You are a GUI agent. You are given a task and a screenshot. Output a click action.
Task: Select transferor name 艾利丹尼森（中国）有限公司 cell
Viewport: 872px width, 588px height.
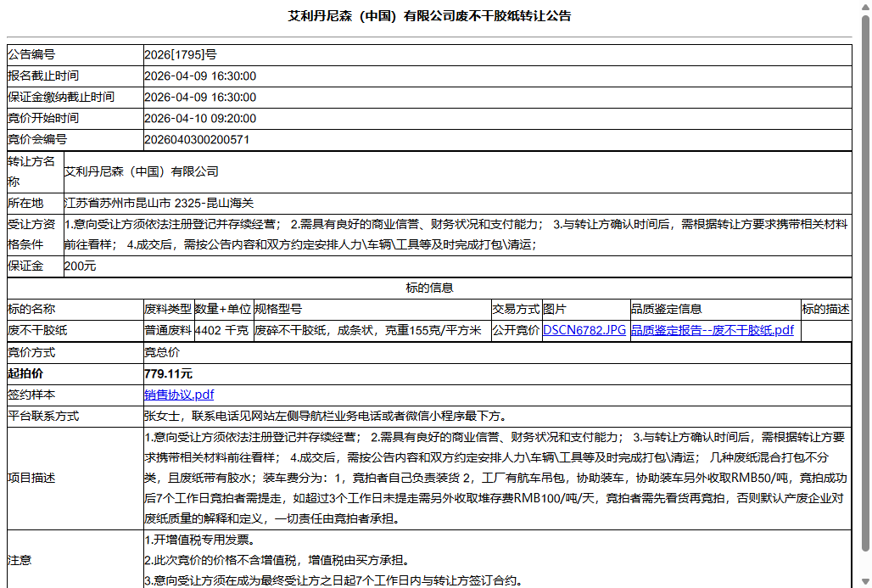[x=457, y=172]
